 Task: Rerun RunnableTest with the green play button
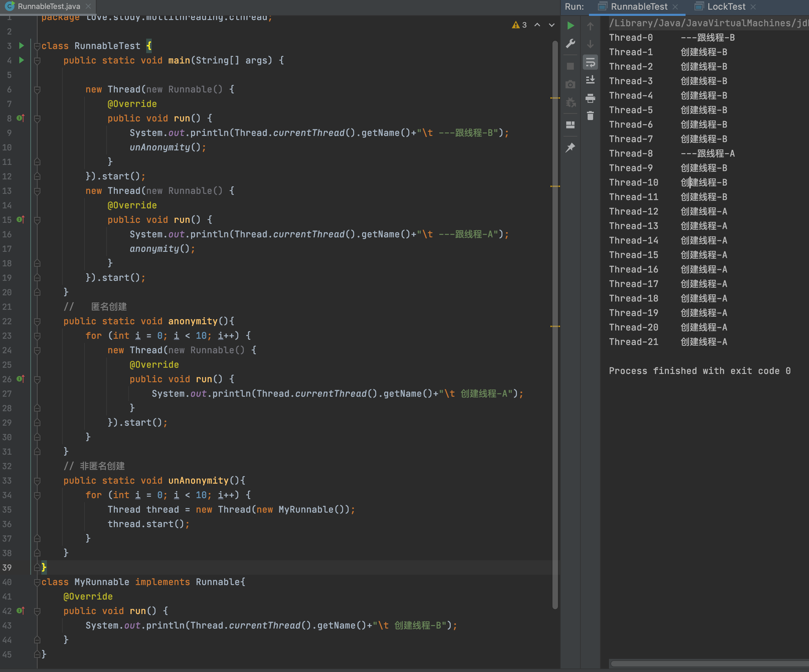[570, 26]
